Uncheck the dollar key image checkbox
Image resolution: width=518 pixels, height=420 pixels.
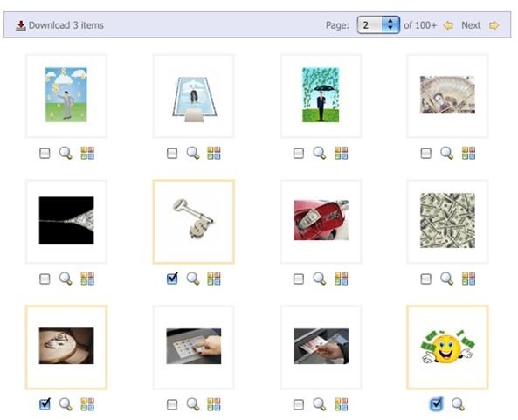point(172,279)
